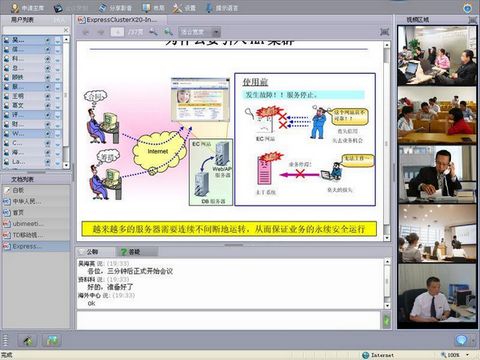Open the 中华人民... document

click(x=36, y=201)
